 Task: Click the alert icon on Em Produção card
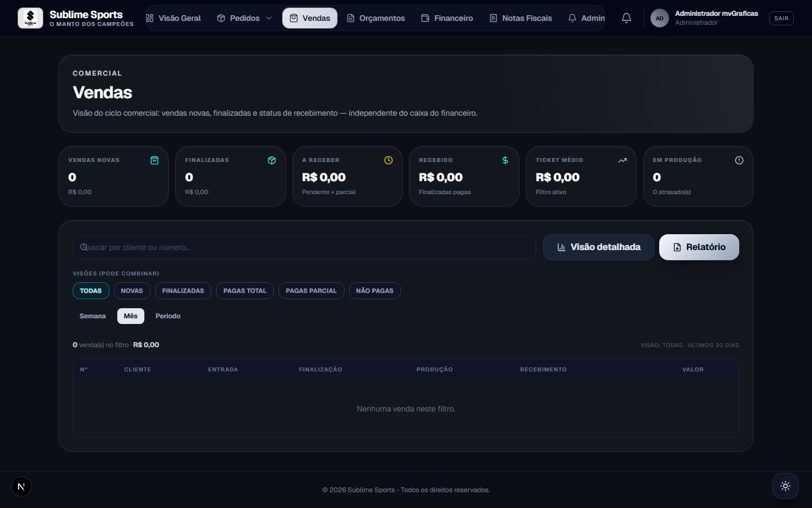click(739, 160)
